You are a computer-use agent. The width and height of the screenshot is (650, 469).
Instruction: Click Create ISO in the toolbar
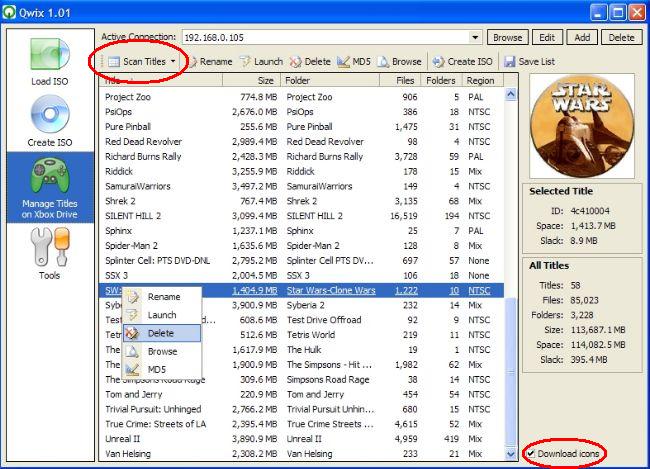[x=462, y=62]
